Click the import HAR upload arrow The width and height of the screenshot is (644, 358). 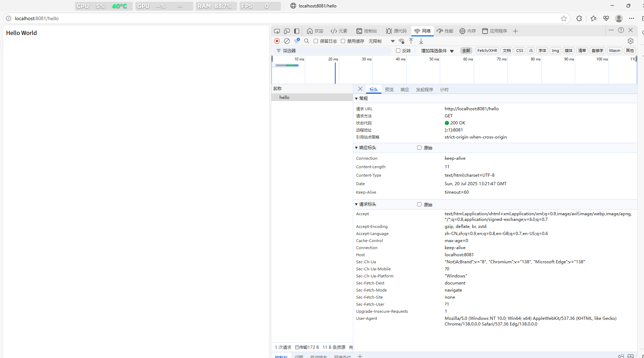point(411,41)
